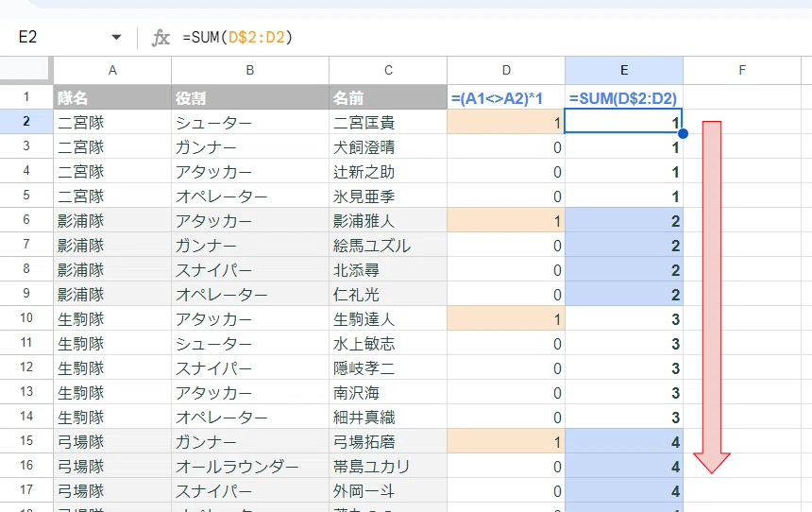This screenshot has height=512, width=812.
Task: Select row 2 header
Action: pos(26,121)
